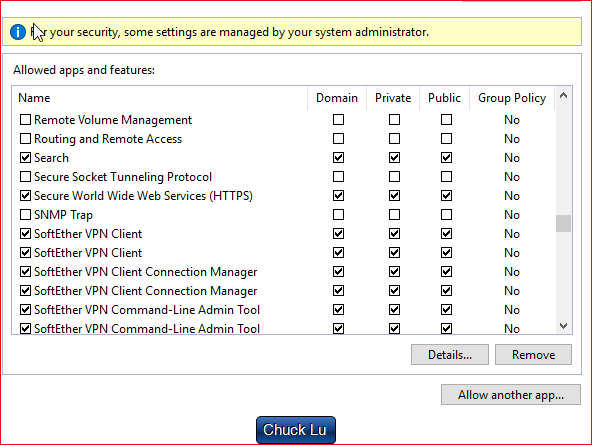Click the blue information icon in banner
592x445 pixels.
point(18,32)
